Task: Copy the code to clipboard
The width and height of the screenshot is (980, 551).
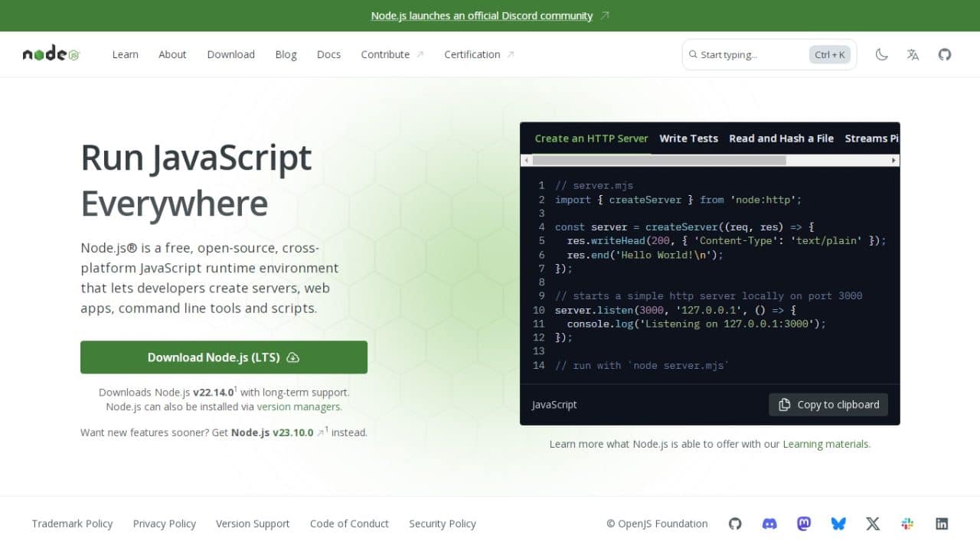Action: (828, 405)
